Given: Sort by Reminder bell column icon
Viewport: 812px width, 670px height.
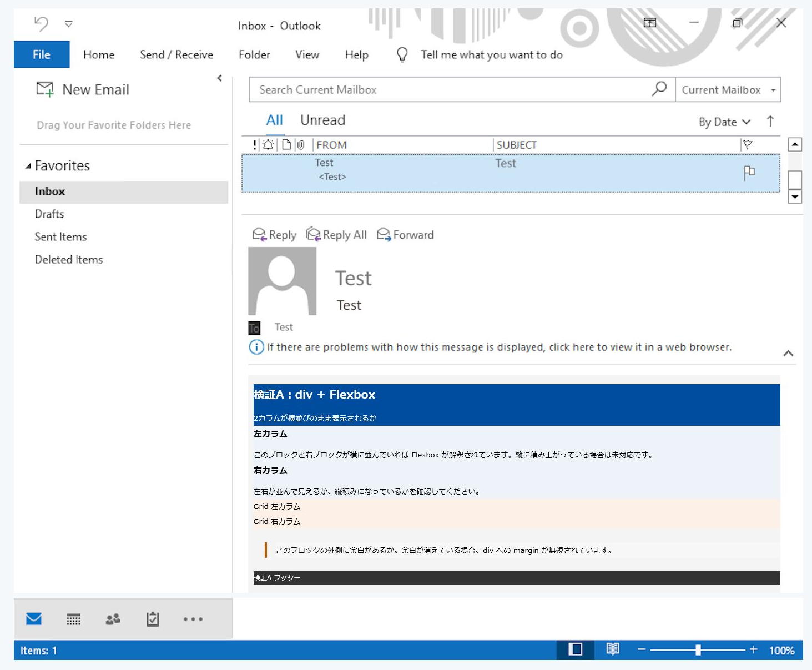Looking at the screenshot, I should [x=268, y=145].
